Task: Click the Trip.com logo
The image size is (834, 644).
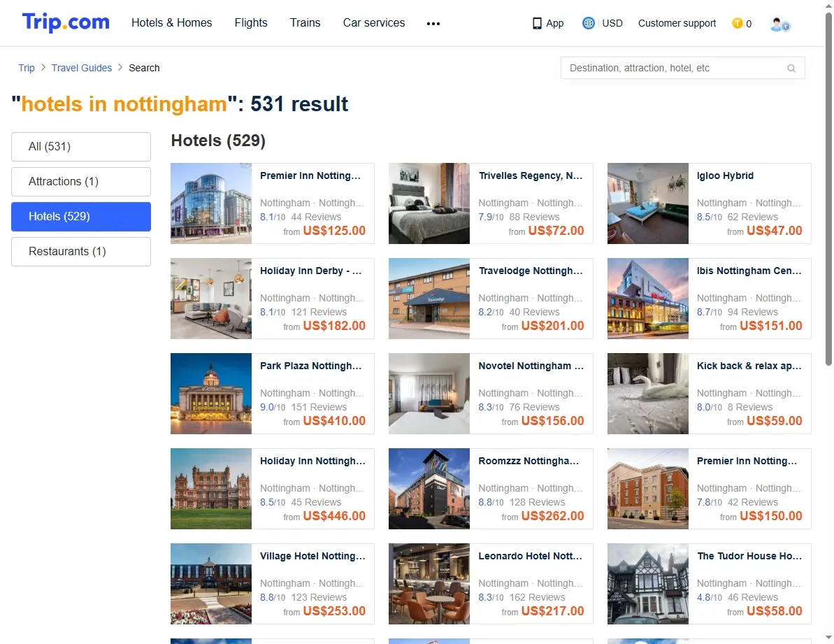Action: pyautogui.click(x=66, y=22)
